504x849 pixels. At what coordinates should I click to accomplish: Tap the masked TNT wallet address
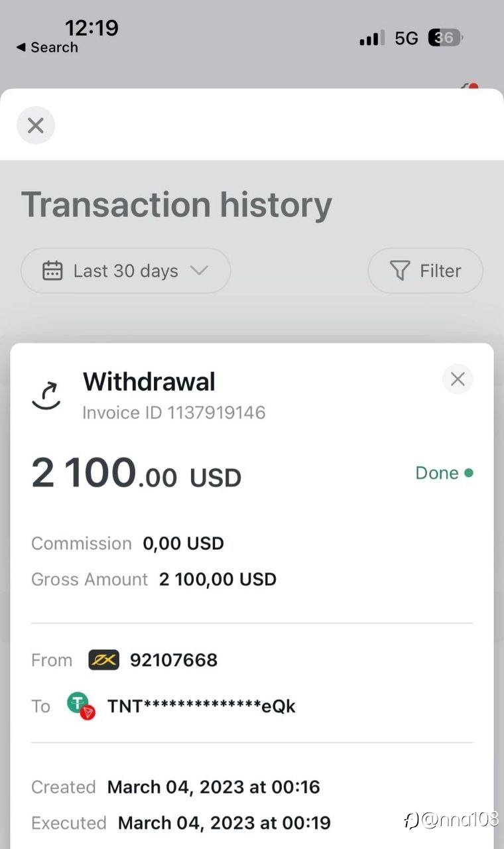click(x=202, y=706)
